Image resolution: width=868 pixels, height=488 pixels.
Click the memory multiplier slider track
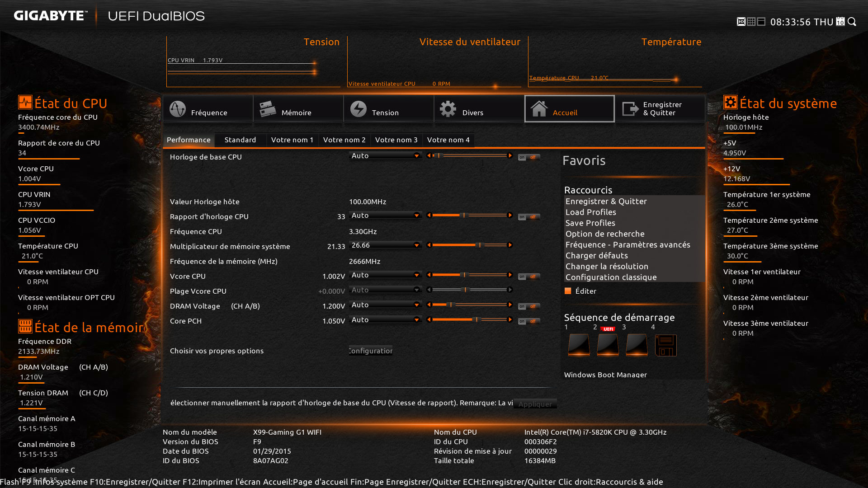469,245
